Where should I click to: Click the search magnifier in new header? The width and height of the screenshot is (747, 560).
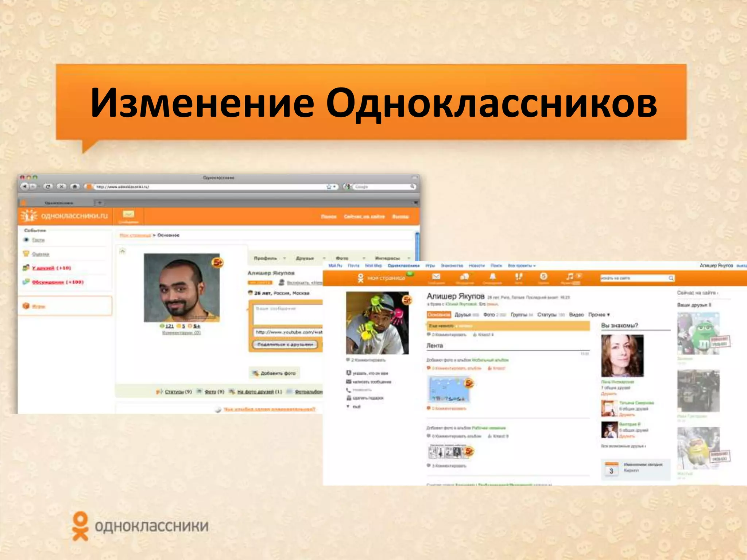click(x=671, y=278)
